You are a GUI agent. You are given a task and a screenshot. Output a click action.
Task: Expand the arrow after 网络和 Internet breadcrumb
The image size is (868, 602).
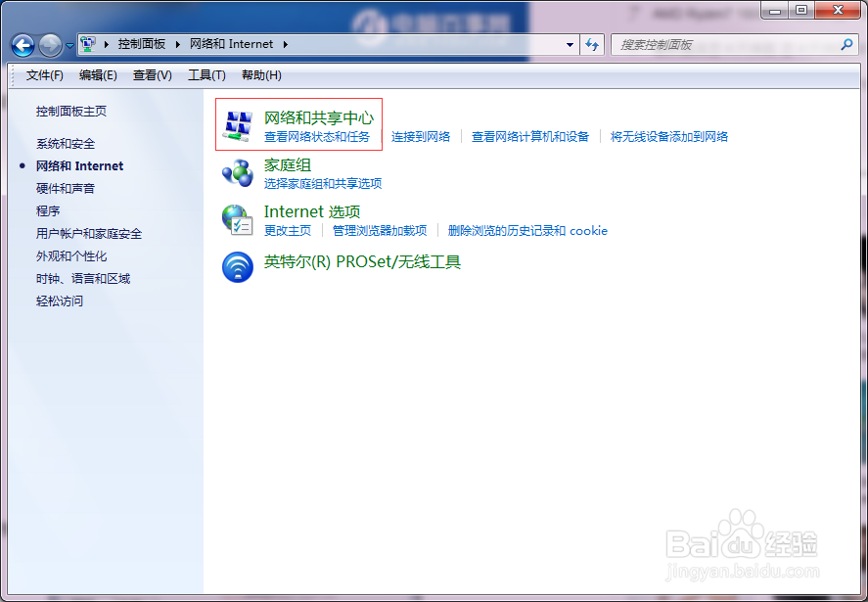pyautogui.click(x=285, y=44)
